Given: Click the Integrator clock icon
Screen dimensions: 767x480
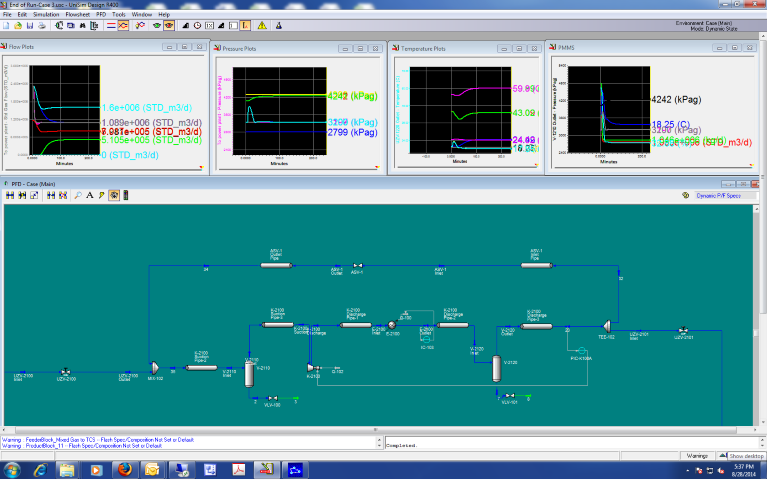Looking at the screenshot, I should tap(197, 26).
